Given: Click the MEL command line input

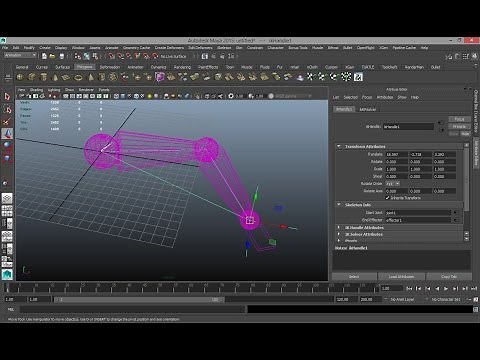Looking at the screenshot, I should coord(132,309).
